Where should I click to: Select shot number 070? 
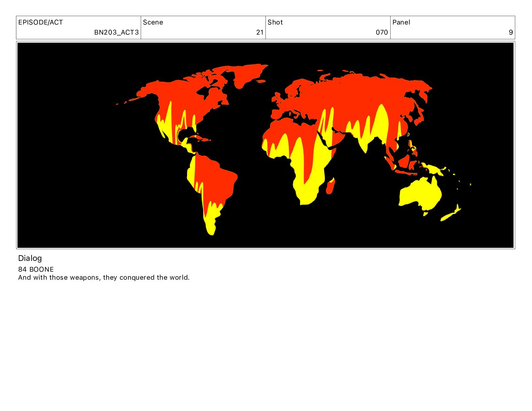[382, 33]
